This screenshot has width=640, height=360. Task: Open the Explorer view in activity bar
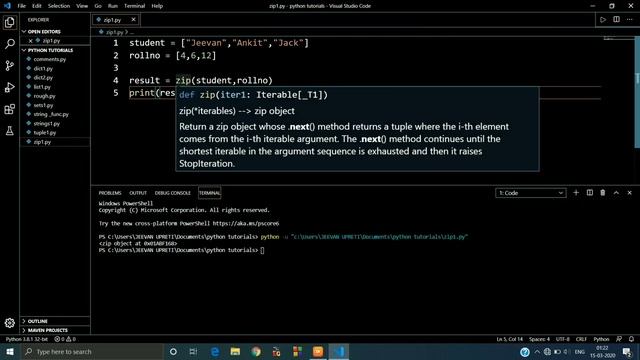pos(10,22)
